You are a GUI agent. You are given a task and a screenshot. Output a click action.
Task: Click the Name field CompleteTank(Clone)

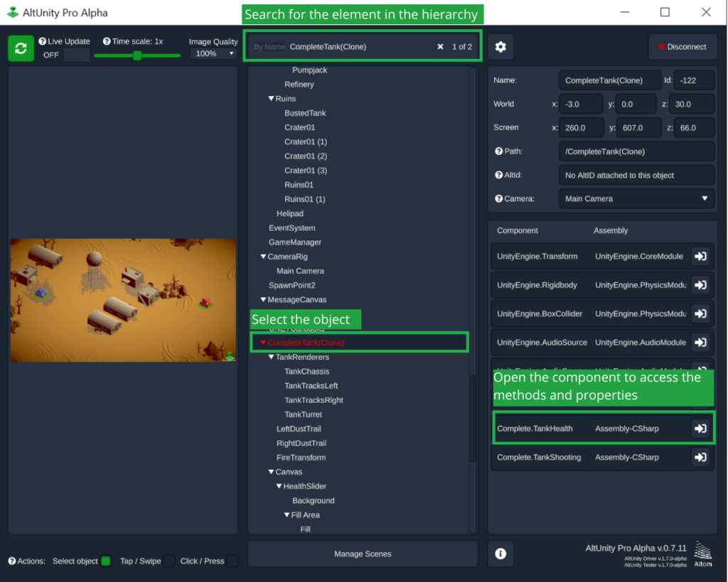pos(609,80)
